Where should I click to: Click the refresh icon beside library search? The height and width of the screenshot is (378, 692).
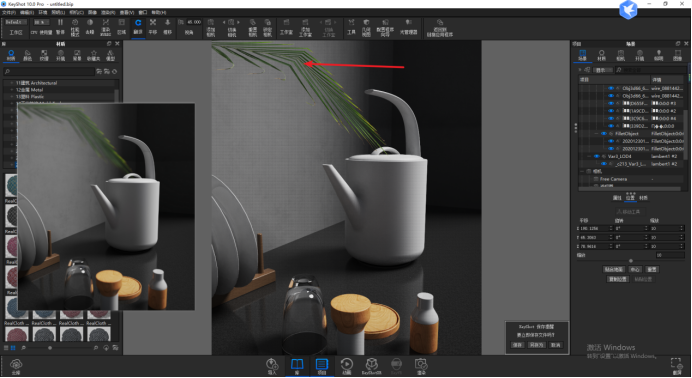(114, 71)
